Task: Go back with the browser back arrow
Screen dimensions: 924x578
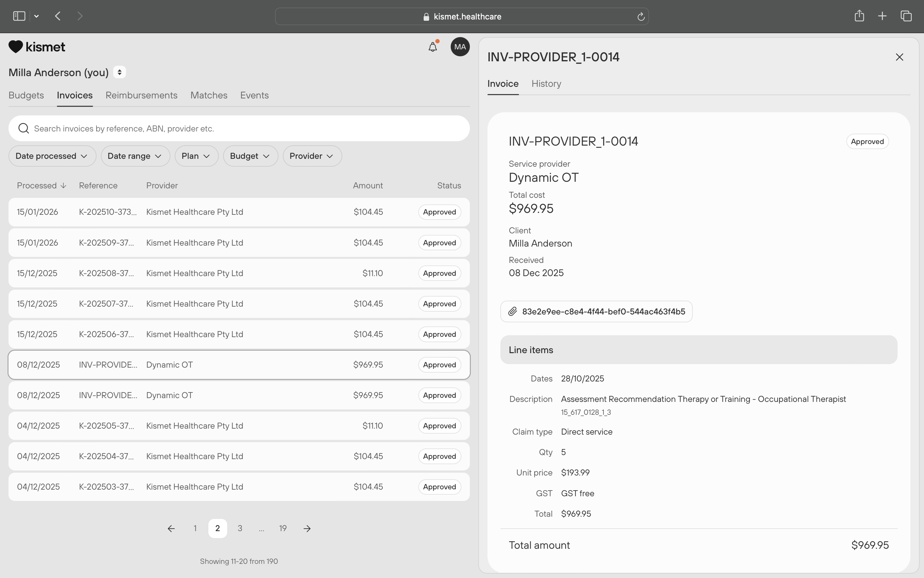Action: tap(58, 16)
